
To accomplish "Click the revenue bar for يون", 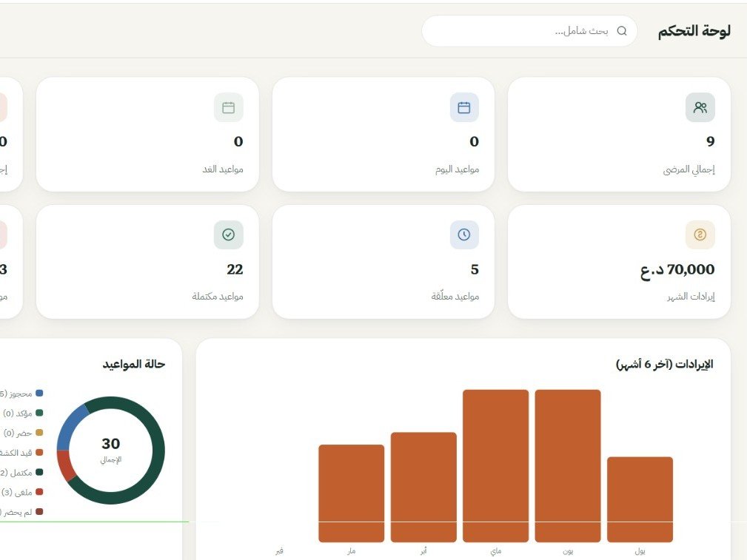I will point(568,466).
